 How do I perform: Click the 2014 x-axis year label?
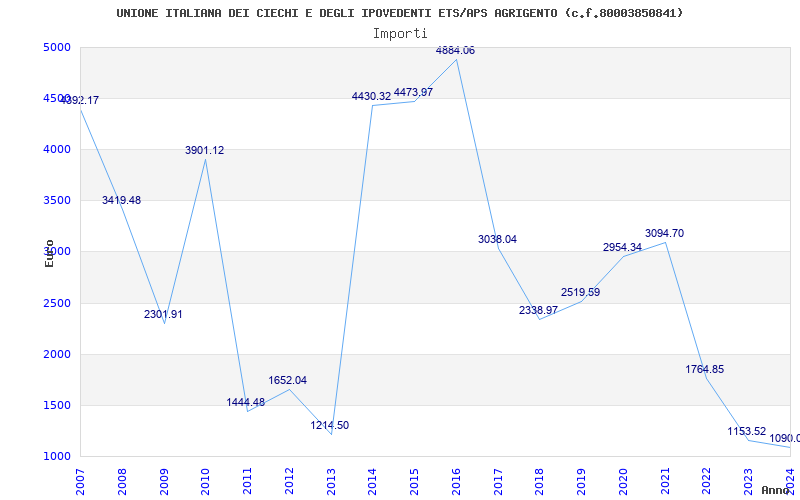click(372, 482)
